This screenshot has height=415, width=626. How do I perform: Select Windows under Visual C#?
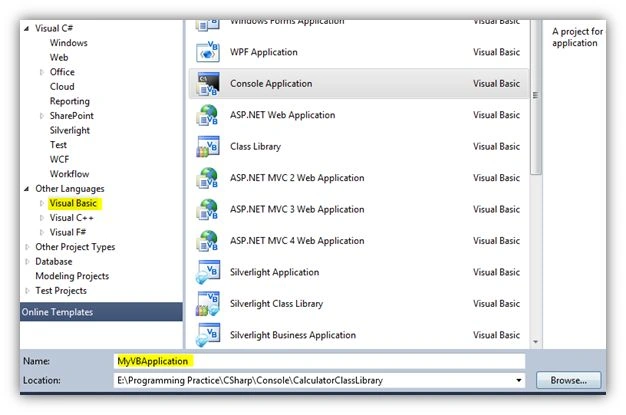click(68, 43)
